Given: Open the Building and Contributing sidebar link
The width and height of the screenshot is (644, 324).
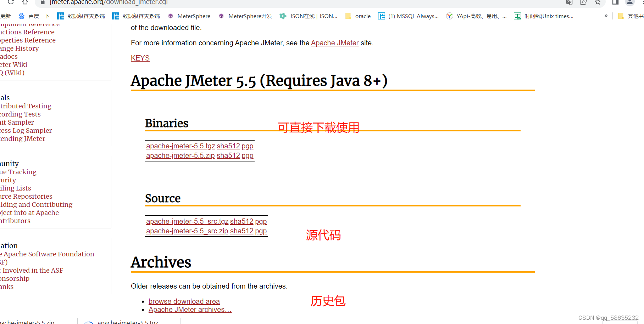Looking at the screenshot, I should click(36, 205).
